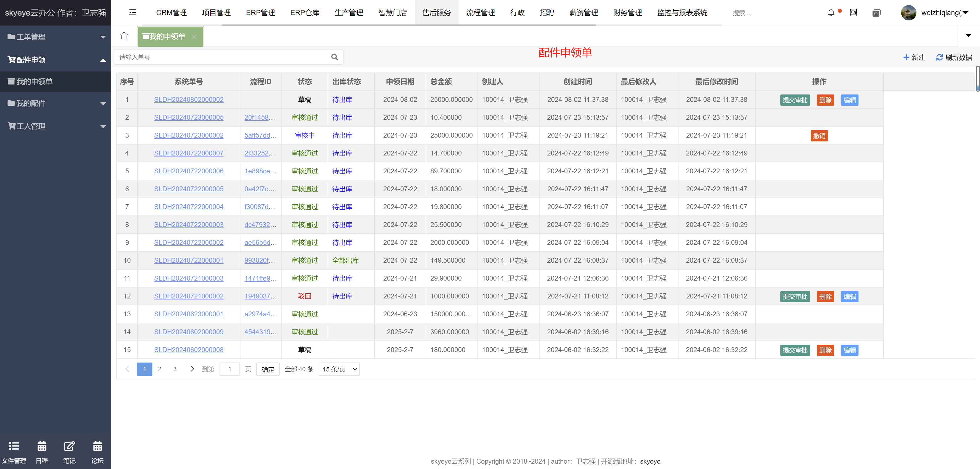
Task: Click the fullscreen icon in header
Action: click(853, 13)
